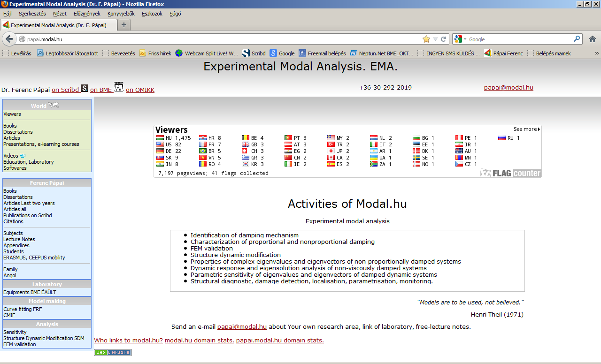Open the Freemail belépés bookmark
This screenshot has width=601, height=364.
[323, 53]
